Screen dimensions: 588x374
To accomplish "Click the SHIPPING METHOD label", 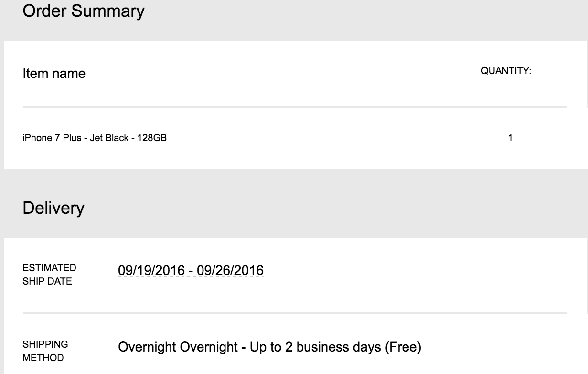I will click(45, 351).
